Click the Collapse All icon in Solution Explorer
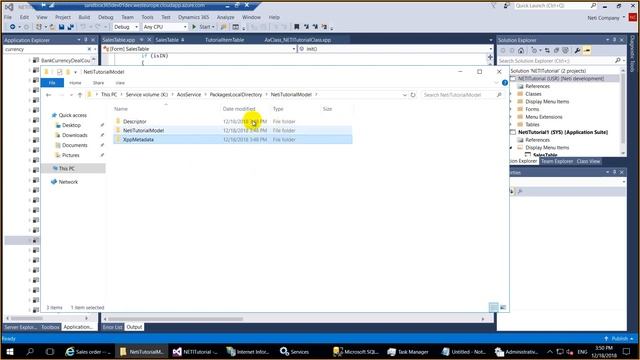Image resolution: width=640 pixels, height=360 pixels. [x=556, y=51]
